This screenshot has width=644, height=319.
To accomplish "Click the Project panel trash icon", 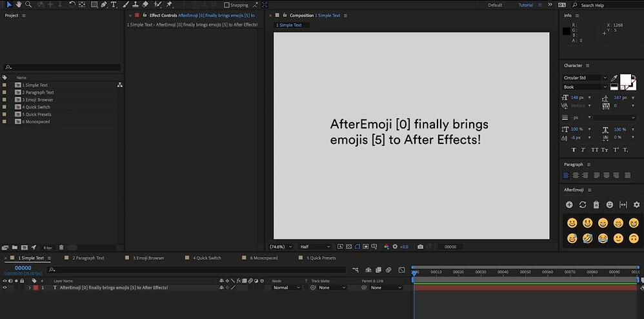I will tap(61, 247).
